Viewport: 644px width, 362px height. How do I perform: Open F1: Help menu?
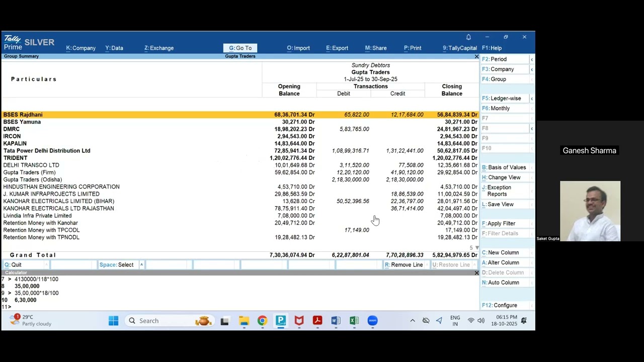[x=492, y=48]
